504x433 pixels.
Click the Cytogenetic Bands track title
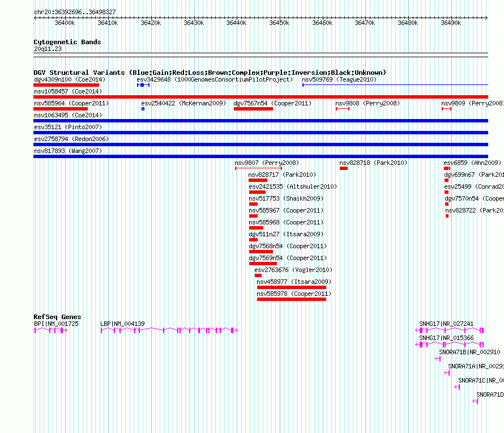[67, 42]
